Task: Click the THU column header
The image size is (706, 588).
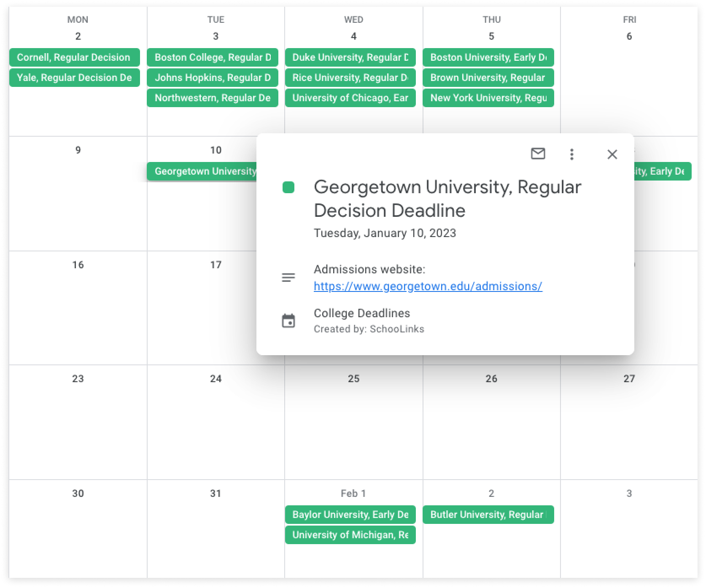Action: coord(492,19)
